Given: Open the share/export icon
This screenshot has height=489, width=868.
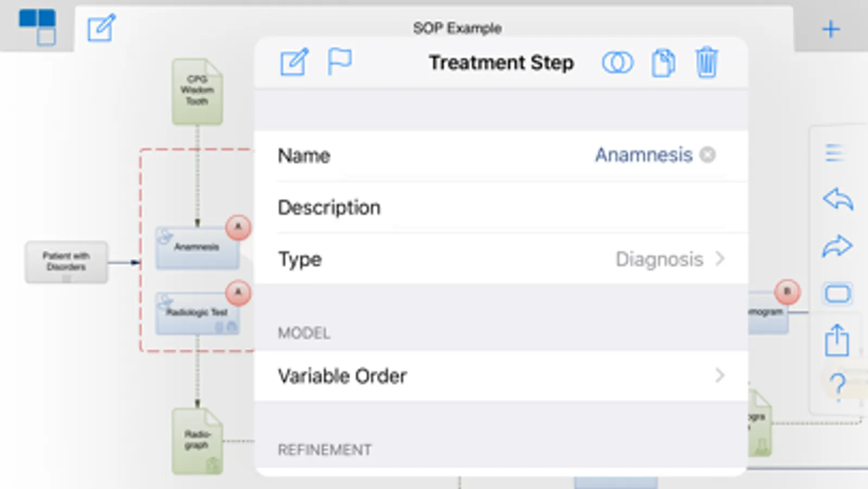Looking at the screenshot, I should tap(837, 341).
